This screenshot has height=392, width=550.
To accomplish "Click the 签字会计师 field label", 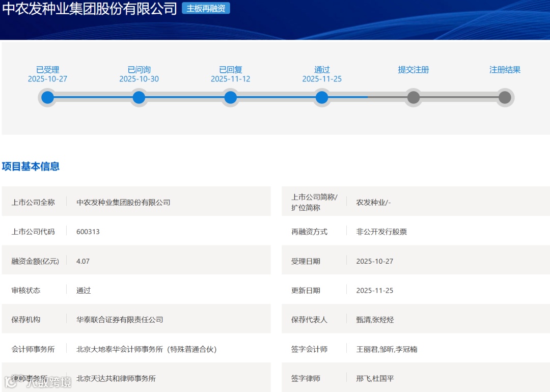I will click(x=310, y=349).
